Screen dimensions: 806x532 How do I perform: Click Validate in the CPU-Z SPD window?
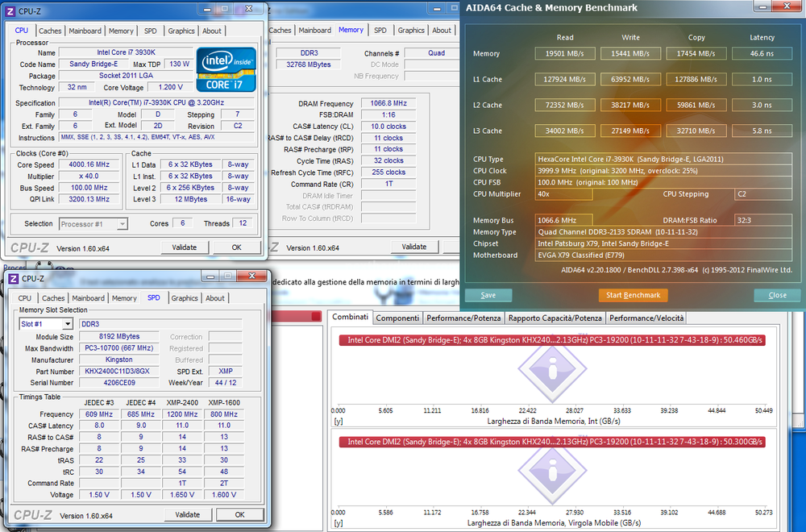point(188,514)
